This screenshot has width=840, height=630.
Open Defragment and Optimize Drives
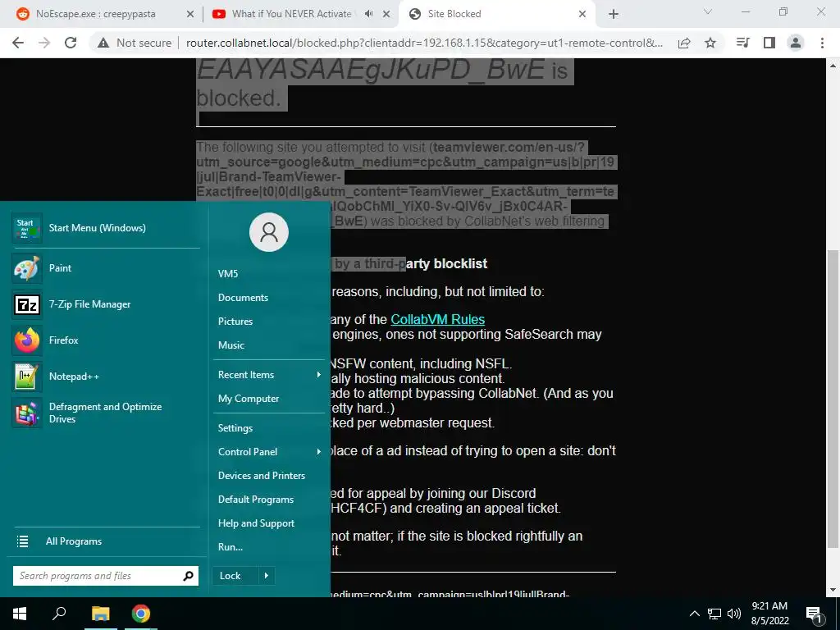pyautogui.click(x=106, y=413)
